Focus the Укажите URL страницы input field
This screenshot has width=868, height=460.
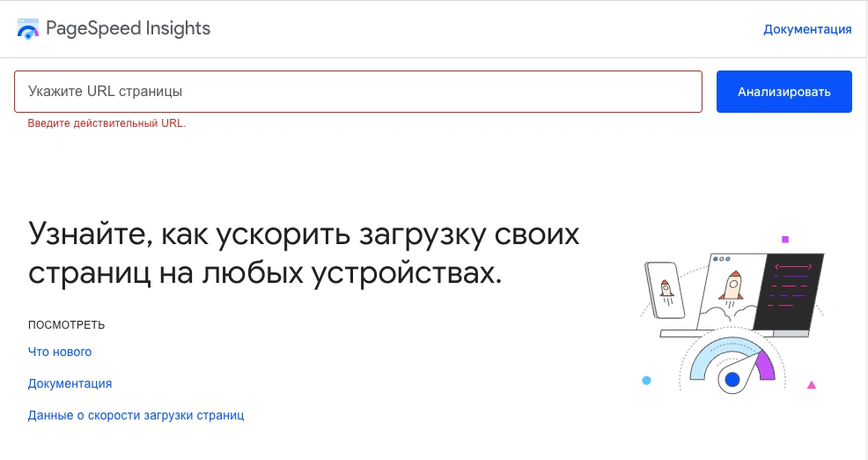pos(358,92)
